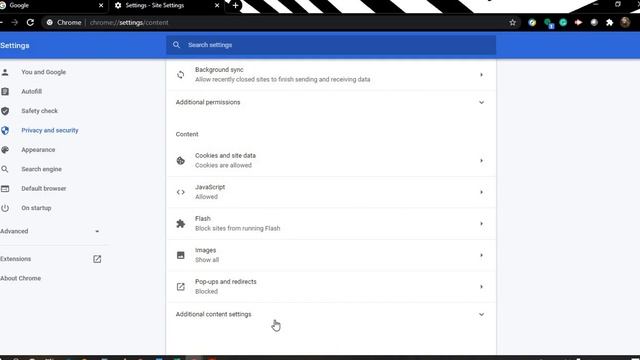Click the profile avatar in the toolbar
This screenshot has width=640, height=360.
tap(625, 22)
